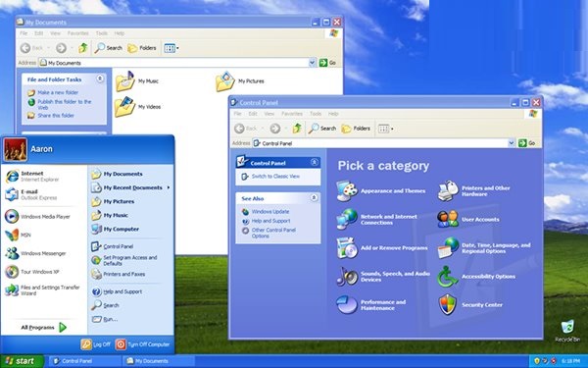Click Help and Support link in See Also

point(270,221)
